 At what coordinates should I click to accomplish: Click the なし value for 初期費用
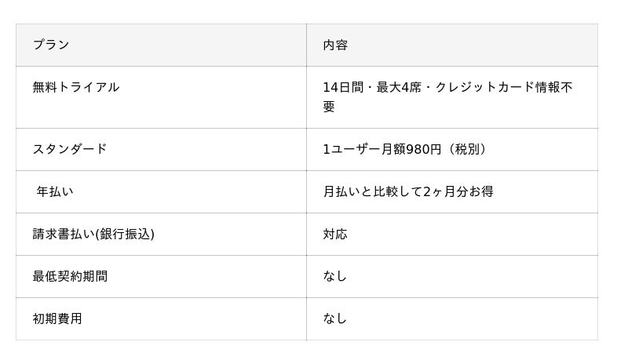pyautogui.click(x=335, y=318)
